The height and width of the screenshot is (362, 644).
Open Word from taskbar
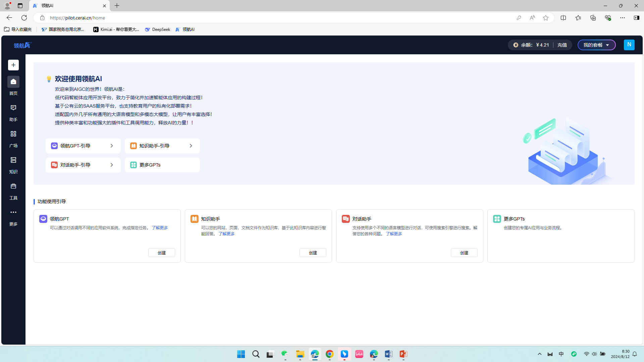click(389, 354)
